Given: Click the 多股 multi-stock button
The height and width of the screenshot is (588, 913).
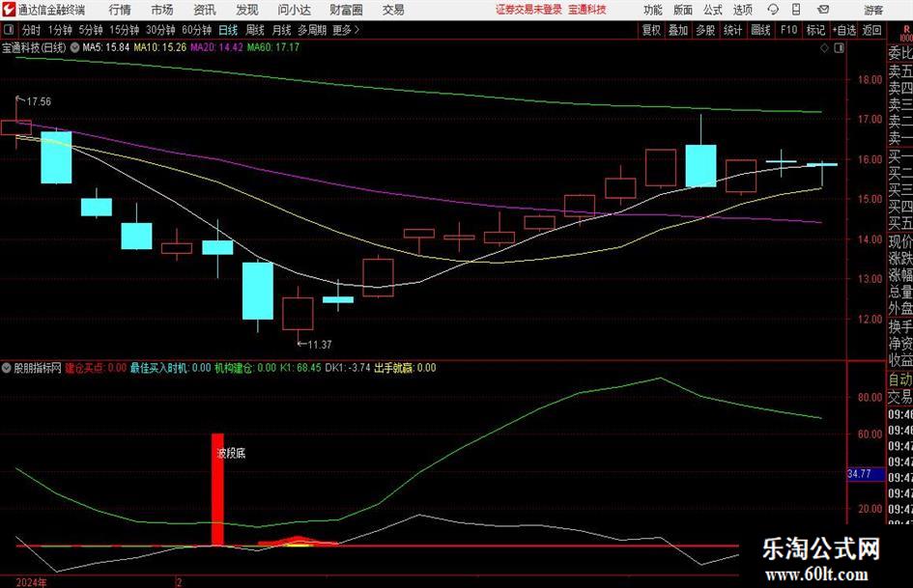Looking at the screenshot, I should (x=705, y=30).
